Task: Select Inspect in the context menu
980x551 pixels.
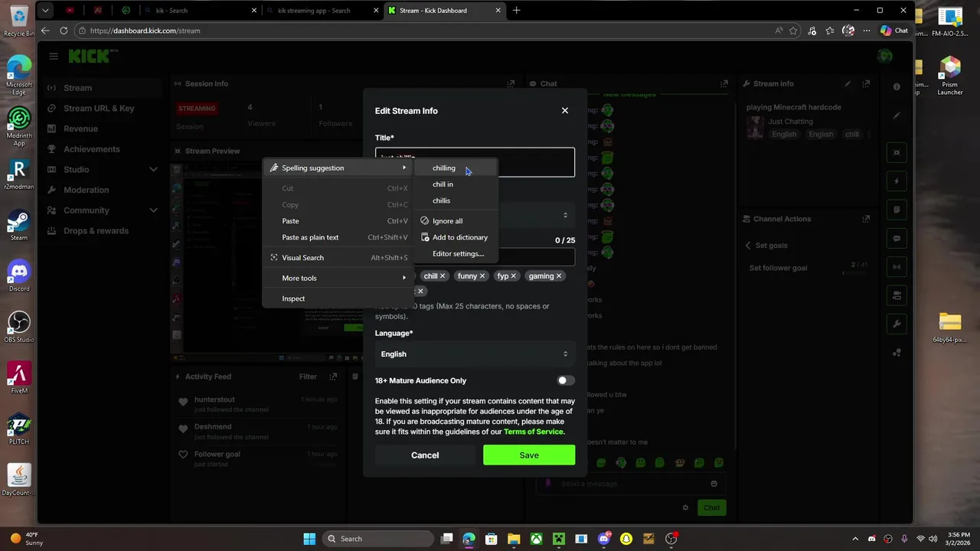Action: (x=338, y=298)
